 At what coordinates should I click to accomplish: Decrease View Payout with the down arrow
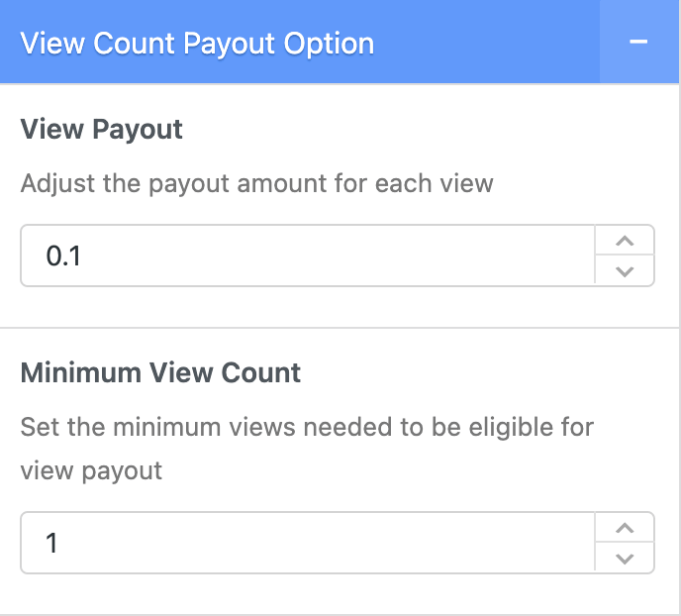[624, 271]
